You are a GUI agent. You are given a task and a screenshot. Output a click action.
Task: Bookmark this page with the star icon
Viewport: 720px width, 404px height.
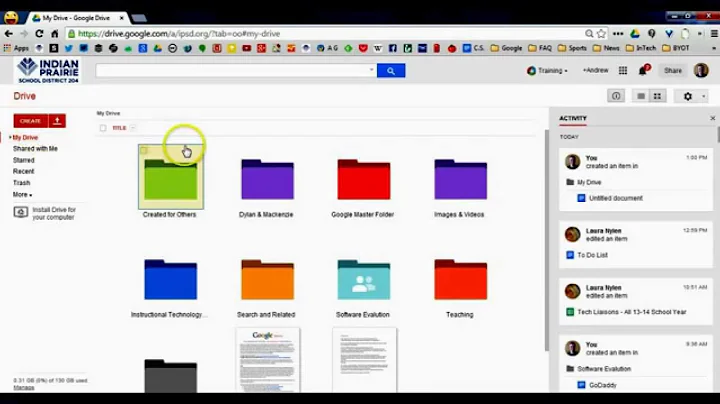coord(602,34)
